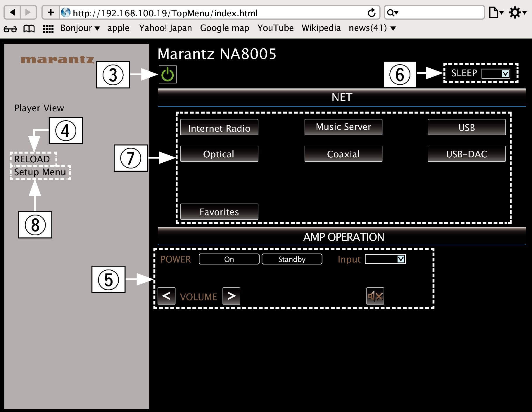Go back with browser back arrow
532x412 pixels.
click(x=12, y=12)
